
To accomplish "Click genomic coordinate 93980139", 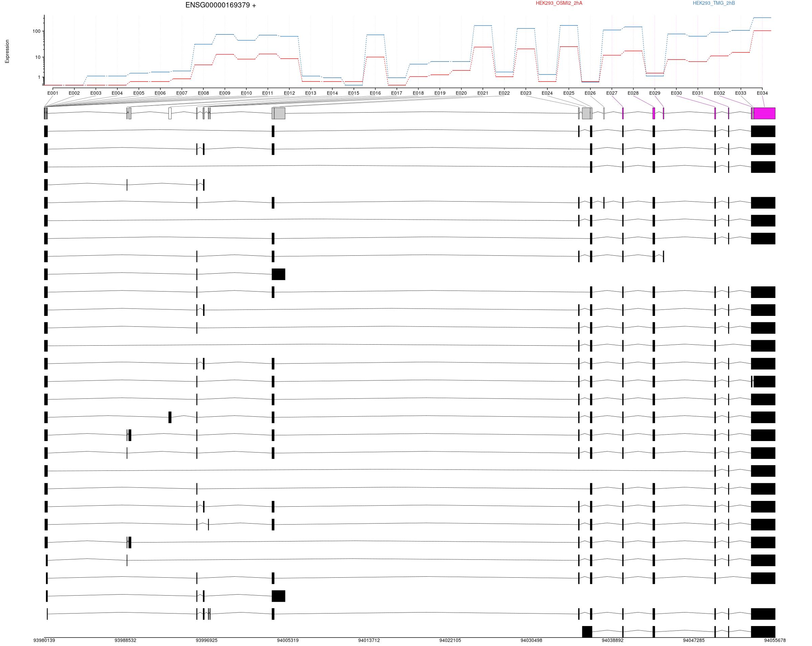I will 44,640.
